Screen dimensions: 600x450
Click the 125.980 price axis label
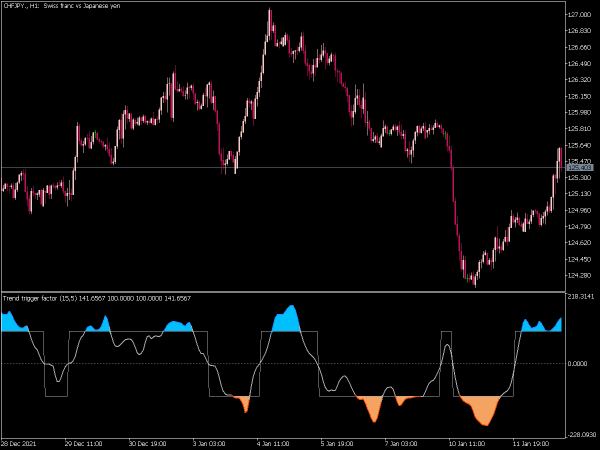580,112
